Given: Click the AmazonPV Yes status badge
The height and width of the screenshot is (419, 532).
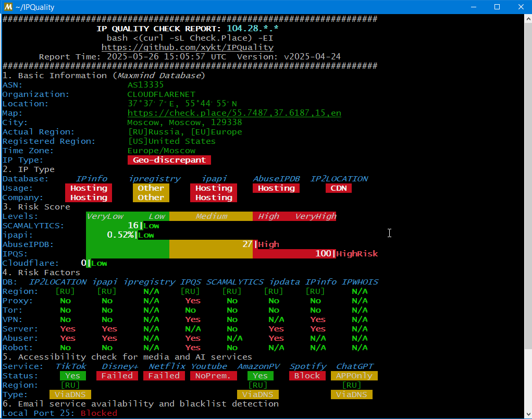Looking at the screenshot, I should click(x=260, y=376).
